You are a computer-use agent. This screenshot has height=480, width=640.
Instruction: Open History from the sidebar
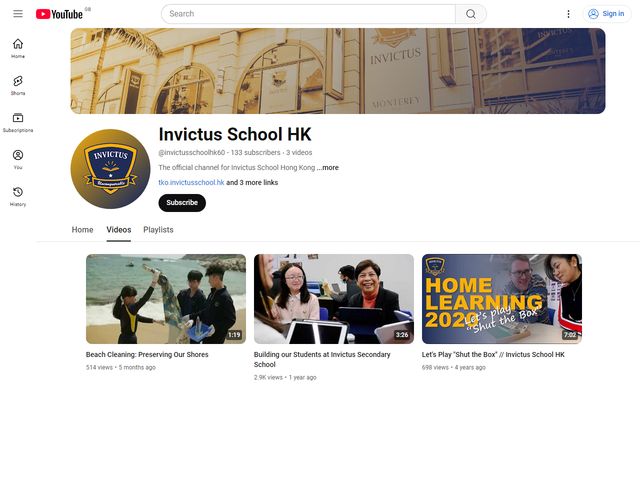coord(18,196)
